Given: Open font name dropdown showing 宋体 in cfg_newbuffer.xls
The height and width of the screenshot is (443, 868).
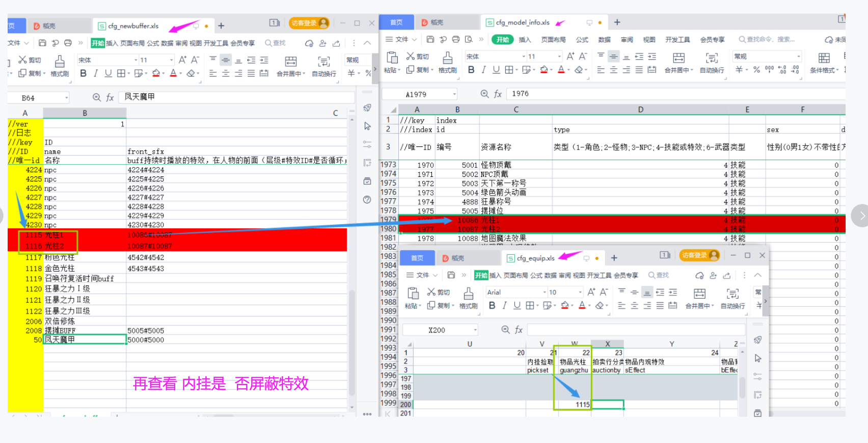Looking at the screenshot, I should click(x=136, y=60).
